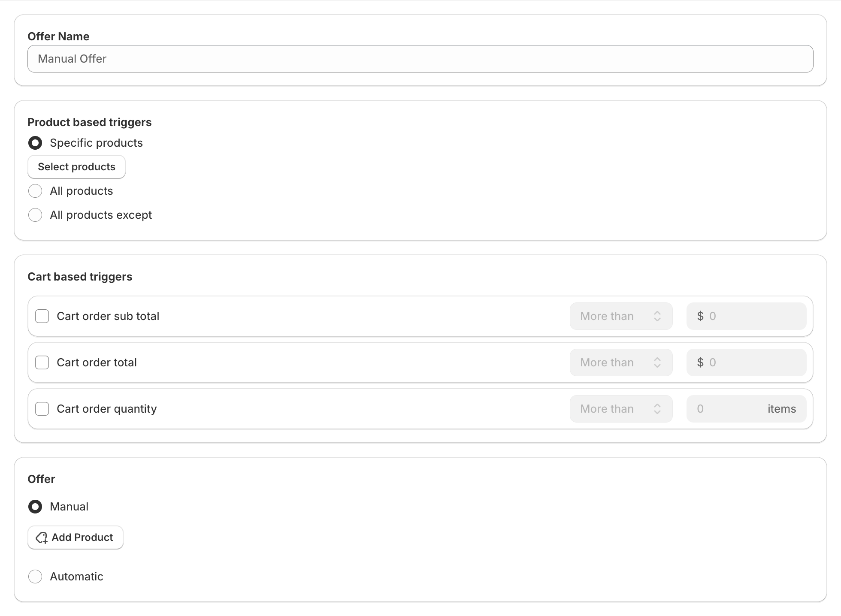841x616 pixels.
Task: Open the Select products picker
Action: tap(76, 167)
